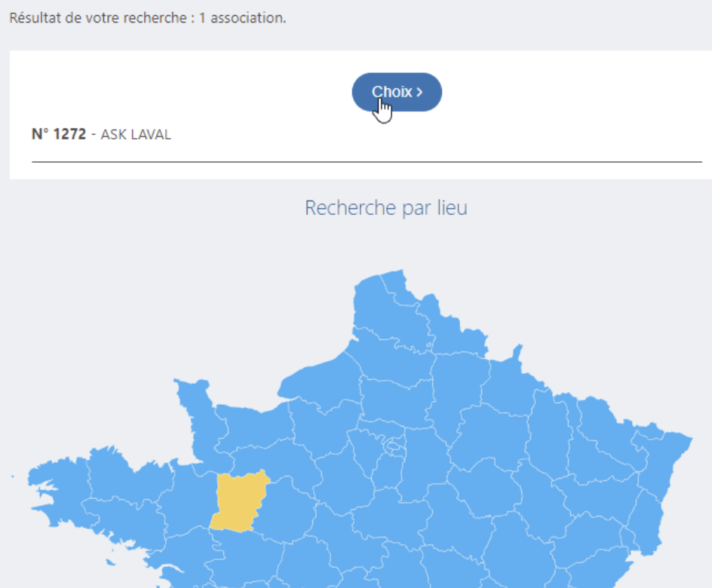The height and width of the screenshot is (588, 712).
Task: Click the Choix button
Action: click(397, 92)
